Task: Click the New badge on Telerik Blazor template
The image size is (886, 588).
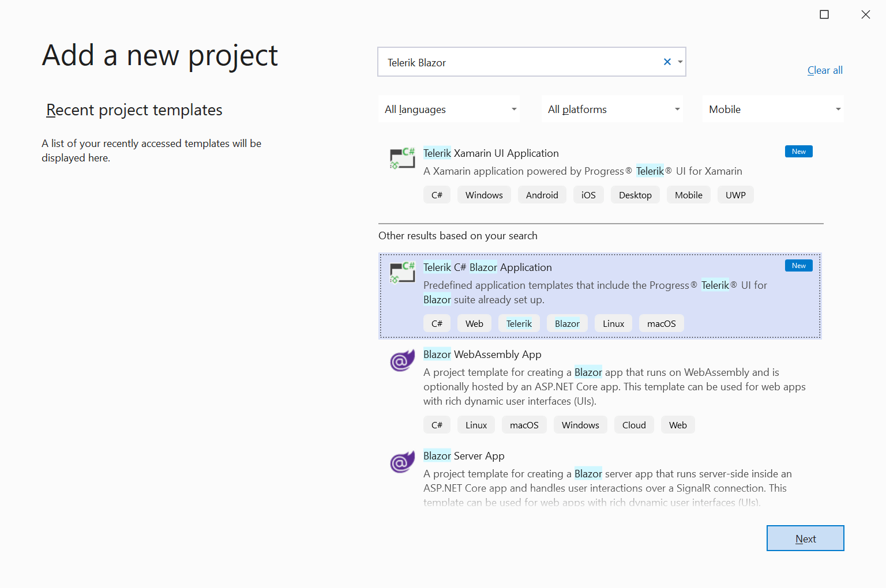Action: click(798, 265)
